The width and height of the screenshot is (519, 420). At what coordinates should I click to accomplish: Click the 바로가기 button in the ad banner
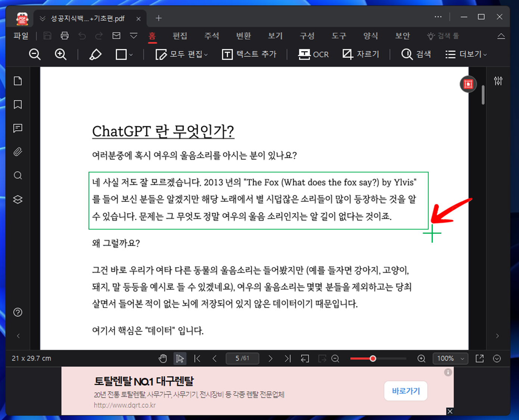tap(405, 391)
